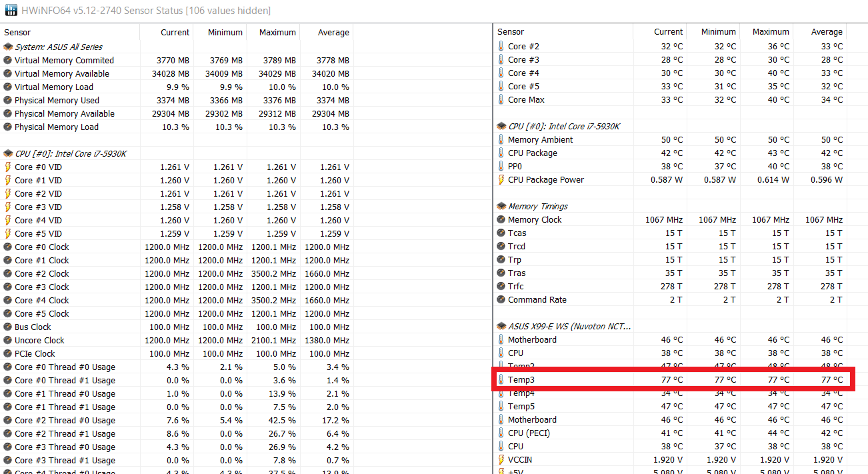Click the Memory Ambient thermometer icon
Image resolution: width=868 pixels, height=474 pixels.
point(501,139)
